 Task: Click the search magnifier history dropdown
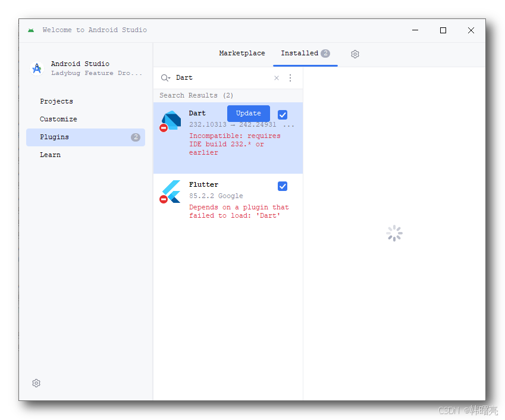point(165,77)
